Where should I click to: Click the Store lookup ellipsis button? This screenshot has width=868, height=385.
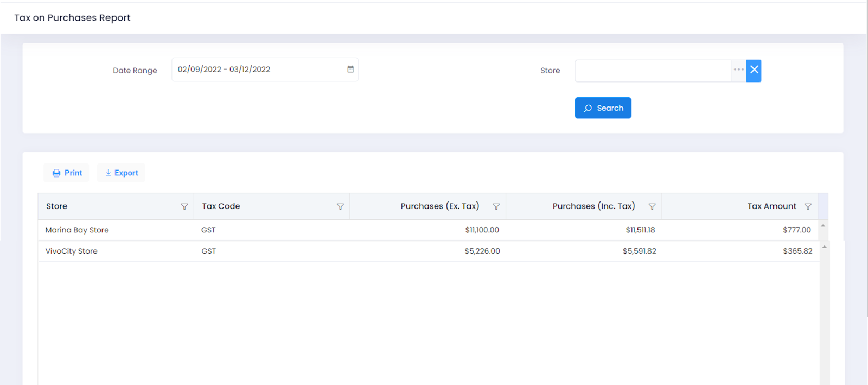[x=738, y=70]
